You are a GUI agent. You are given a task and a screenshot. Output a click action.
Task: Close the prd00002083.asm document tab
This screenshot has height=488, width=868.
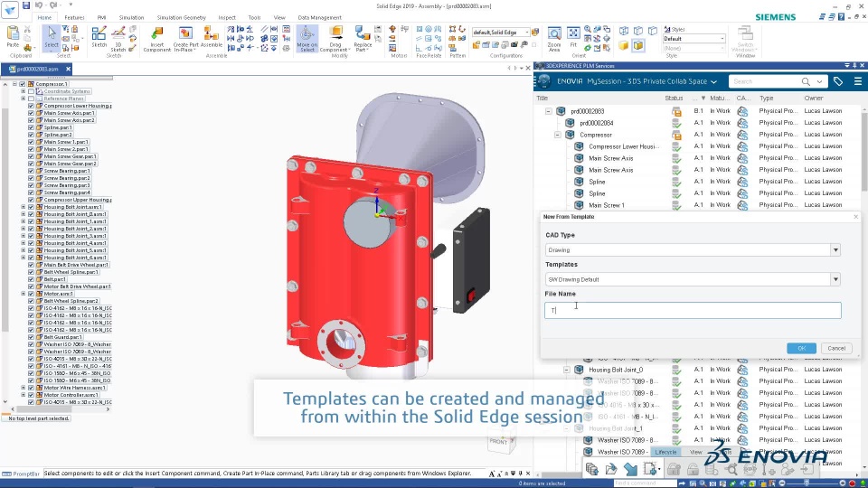click(x=68, y=70)
